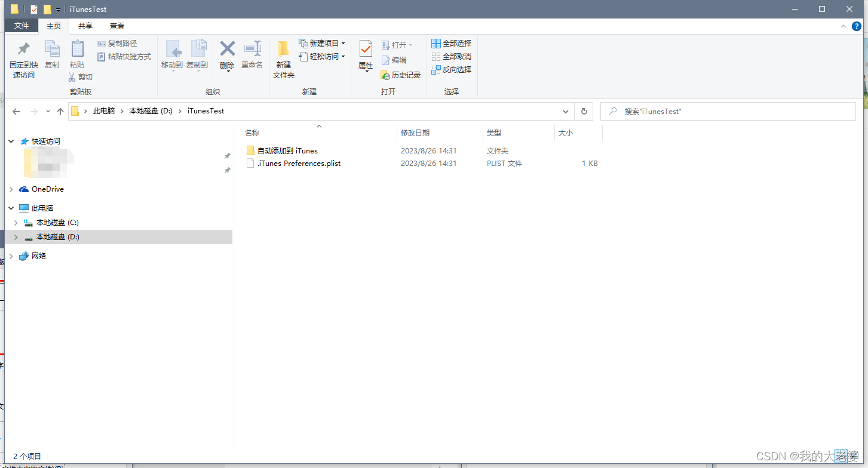Go back with the left arrow

point(16,112)
